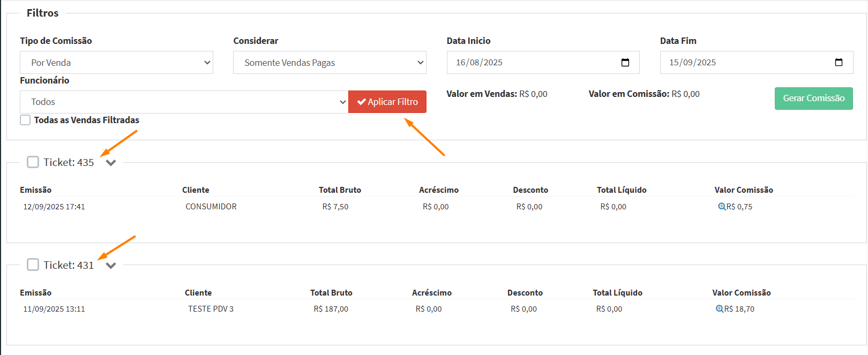Open the Data Fim calendar picker icon
Viewport: 868px width, 355px height.
pos(839,63)
